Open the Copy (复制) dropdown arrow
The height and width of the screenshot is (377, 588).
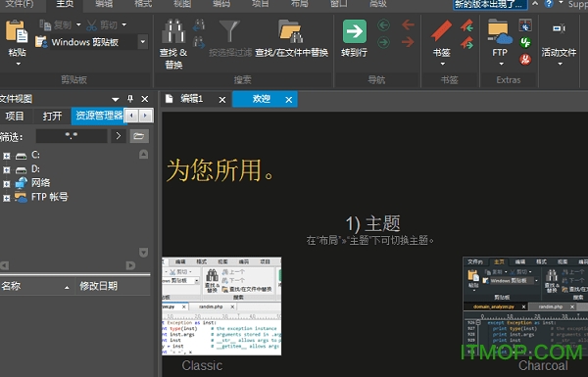coord(78,25)
